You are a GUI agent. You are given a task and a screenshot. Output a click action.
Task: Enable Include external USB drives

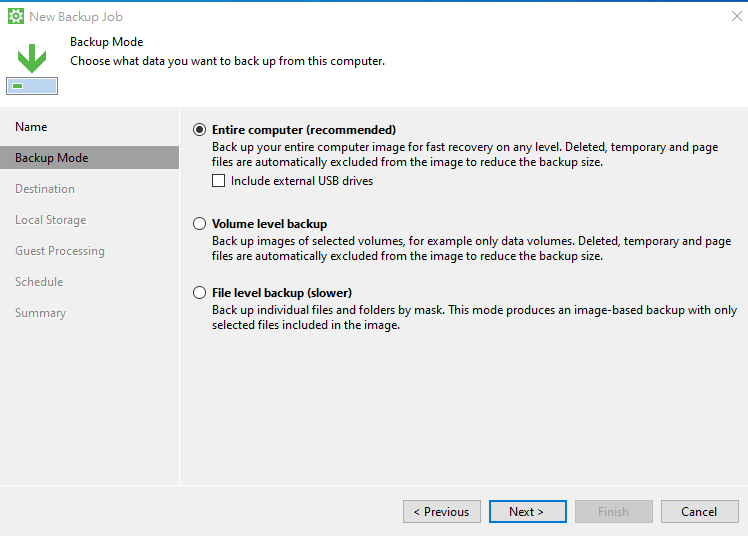219,181
